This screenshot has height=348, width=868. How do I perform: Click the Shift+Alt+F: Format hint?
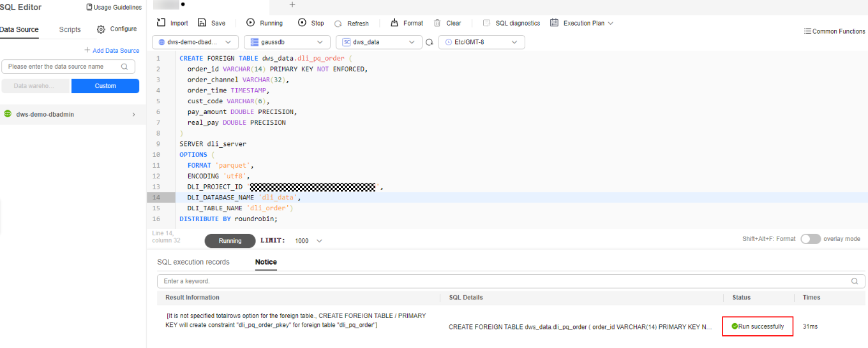click(768, 239)
